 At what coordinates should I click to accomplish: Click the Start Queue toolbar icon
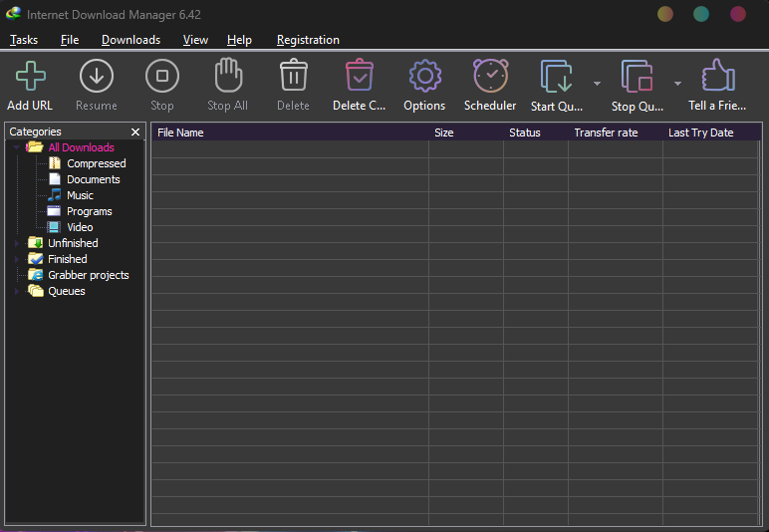[x=556, y=76]
